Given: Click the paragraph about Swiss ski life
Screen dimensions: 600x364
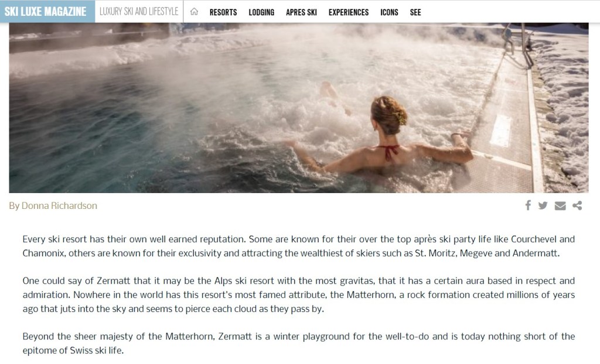Looking at the screenshot, I should pyautogui.click(x=298, y=344).
